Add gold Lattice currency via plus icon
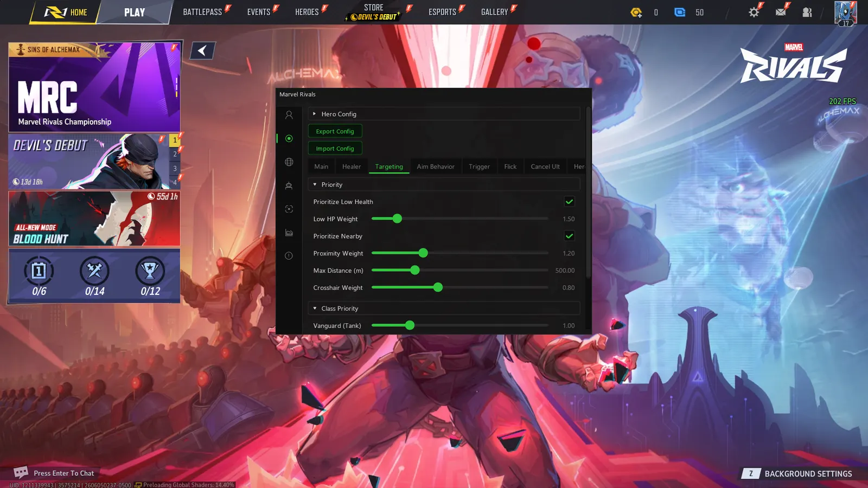868x488 pixels. 636,12
